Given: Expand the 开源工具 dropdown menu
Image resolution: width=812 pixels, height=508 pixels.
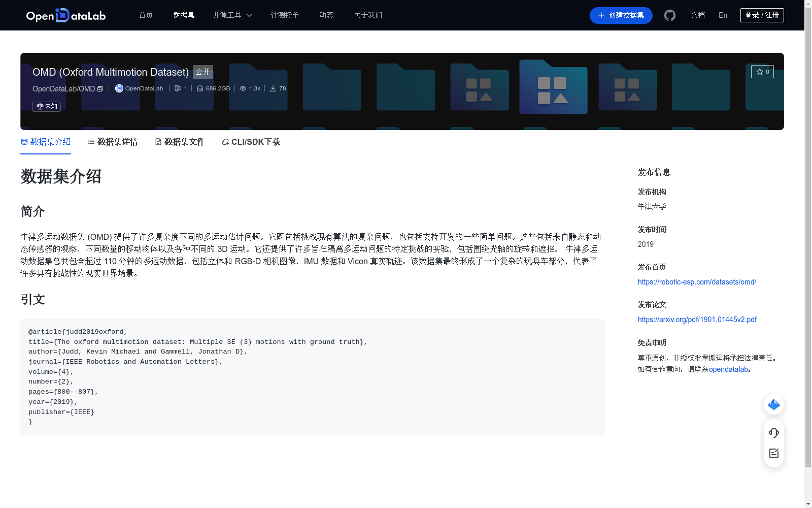Looking at the screenshot, I should [232, 15].
